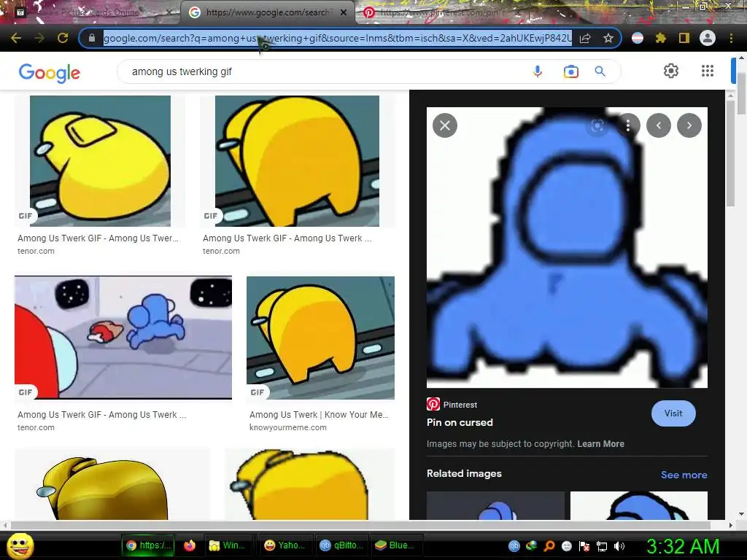Open the network tray icon
Image resolution: width=747 pixels, height=560 pixels.
(x=602, y=546)
